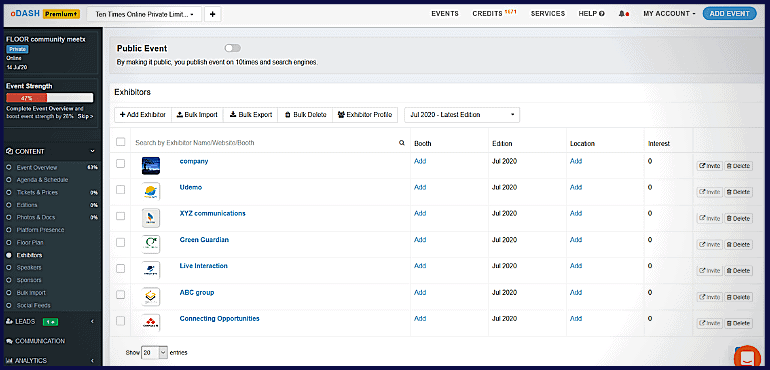Open the Connecting Opportunities logo
Viewport: 770px width, 370px height.
click(x=151, y=323)
